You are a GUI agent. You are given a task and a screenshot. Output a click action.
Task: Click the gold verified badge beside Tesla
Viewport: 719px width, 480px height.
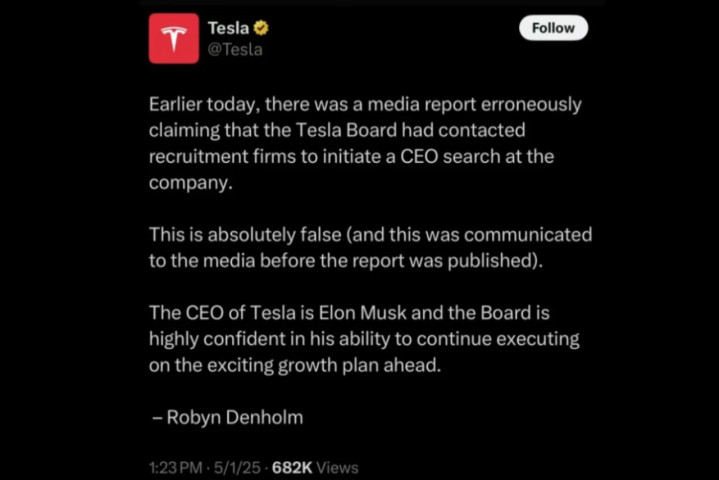coord(261,28)
